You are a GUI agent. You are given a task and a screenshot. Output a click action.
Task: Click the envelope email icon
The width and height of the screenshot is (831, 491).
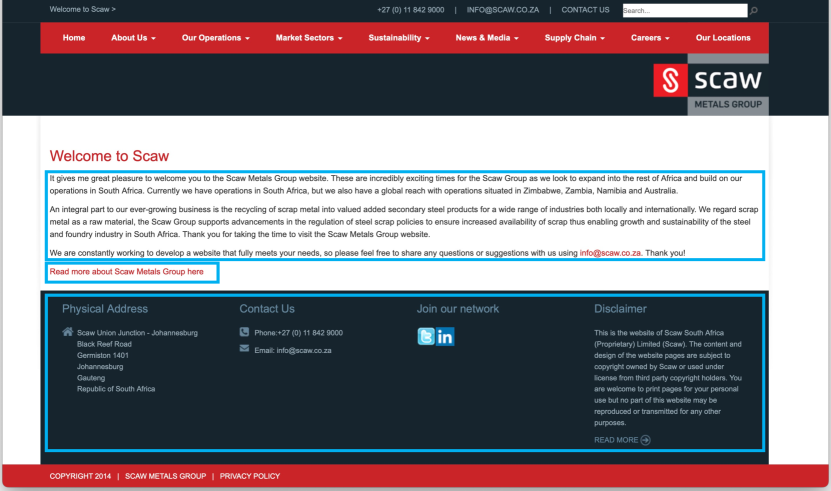coord(244,348)
